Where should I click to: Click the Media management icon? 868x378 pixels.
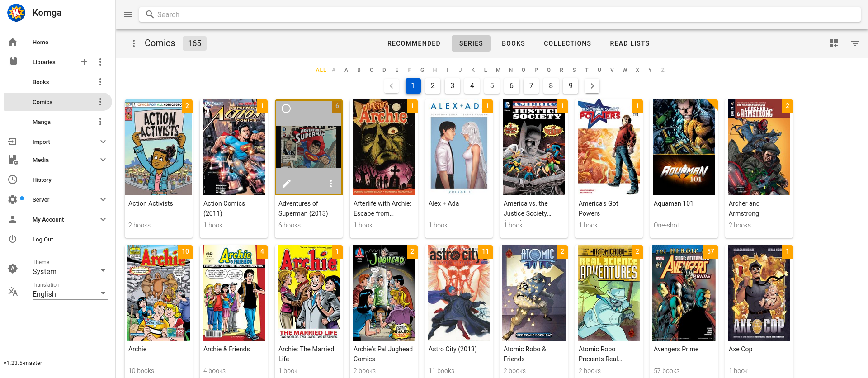[x=13, y=160]
